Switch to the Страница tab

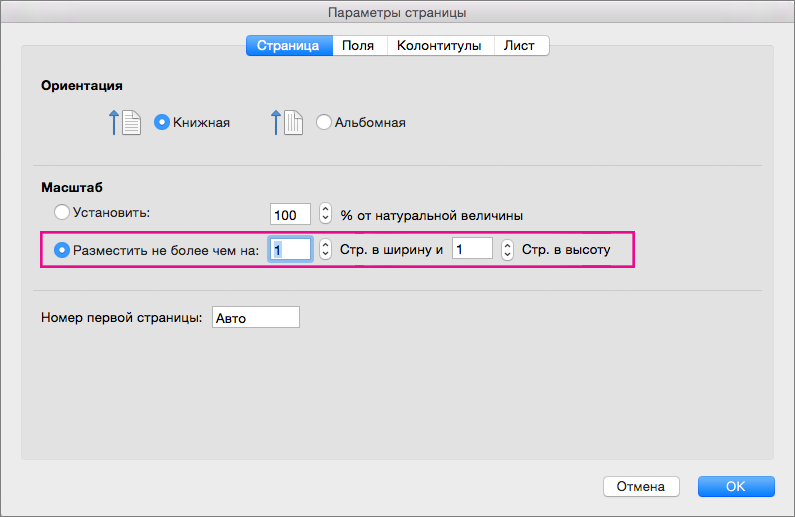[x=288, y=45]
